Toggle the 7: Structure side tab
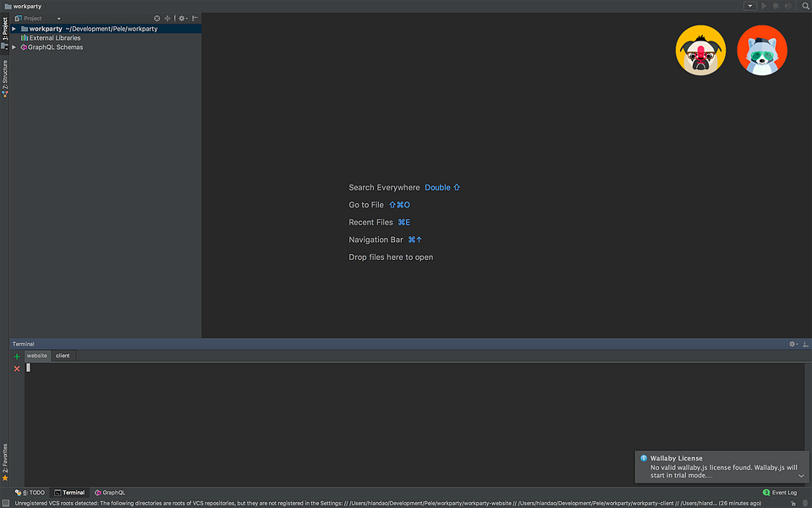Image resolution: width=812 pixels, height=508 pixels. pyautogui.click(x=5, y=79)
